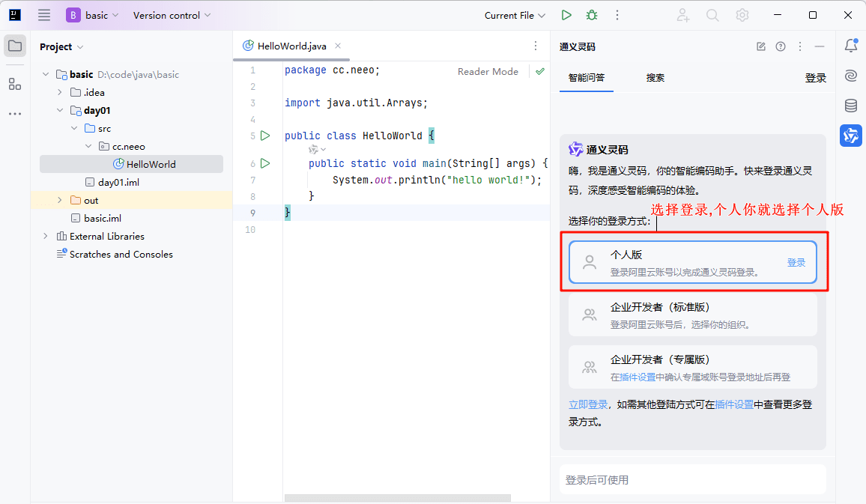Start new chat in Tongyi Lingma panel
866x504 pixels.
pos(761,46)
